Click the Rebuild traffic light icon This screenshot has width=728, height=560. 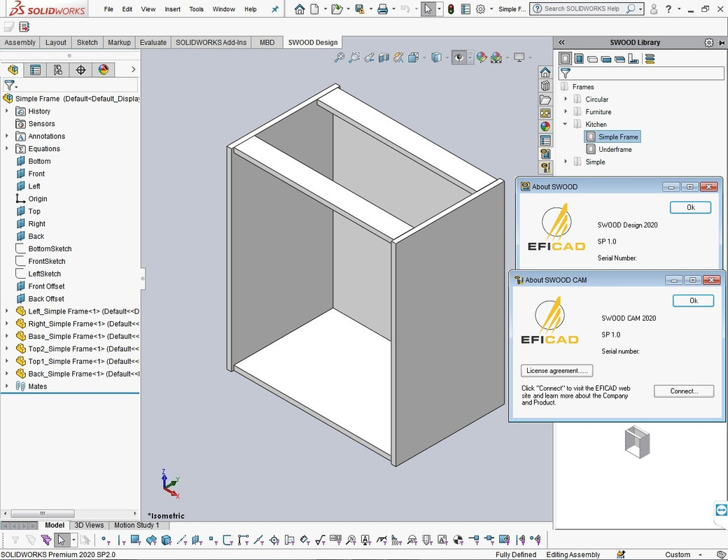tap(451, 9)
